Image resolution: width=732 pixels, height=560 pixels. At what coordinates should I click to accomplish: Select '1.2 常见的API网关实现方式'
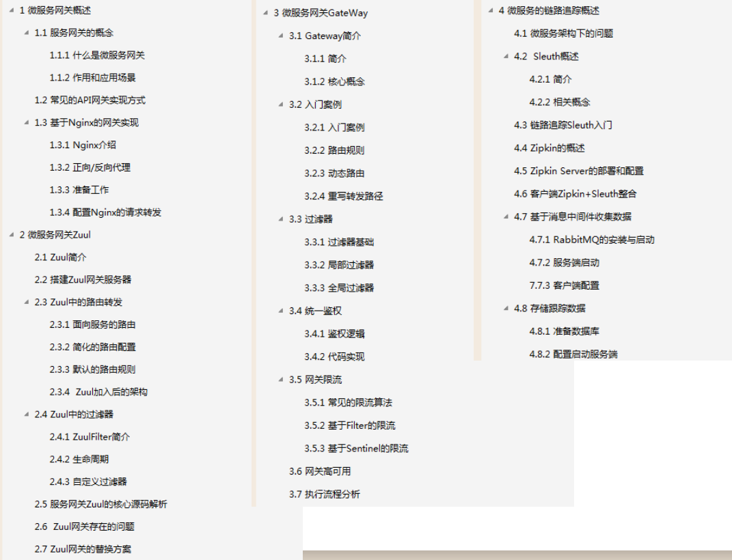(x=90, y=100)
